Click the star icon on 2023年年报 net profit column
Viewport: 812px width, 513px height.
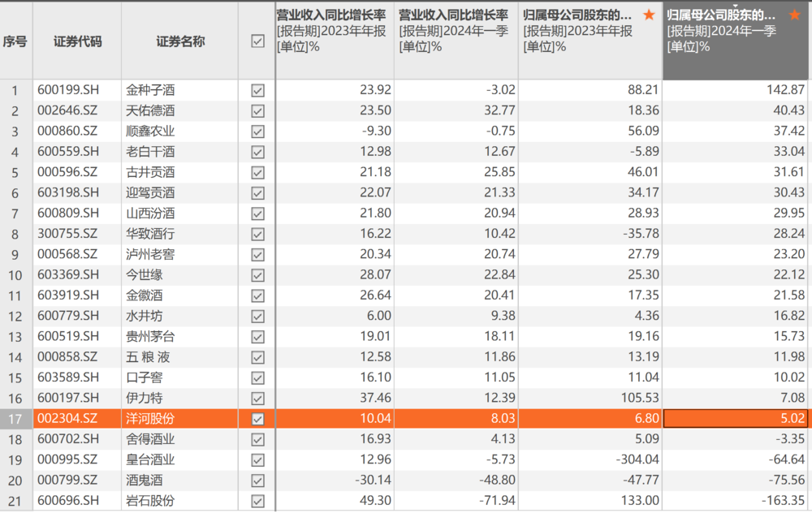point(648,15)
